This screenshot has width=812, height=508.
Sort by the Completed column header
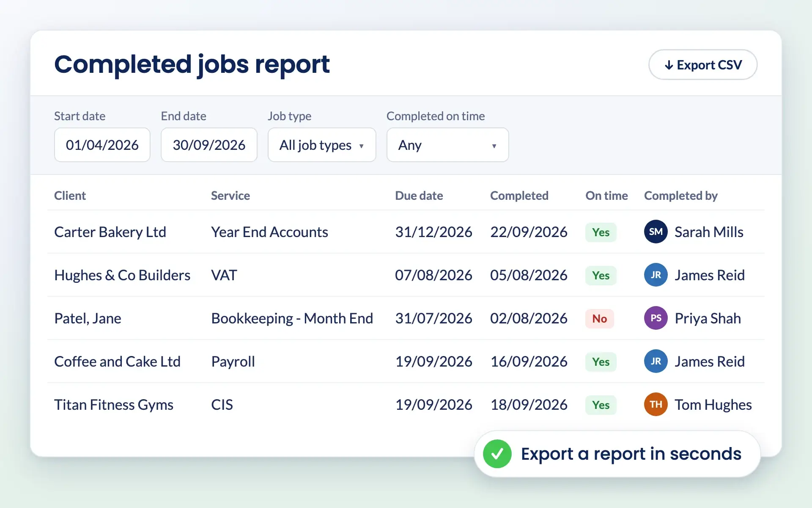[x=519, y=196]
